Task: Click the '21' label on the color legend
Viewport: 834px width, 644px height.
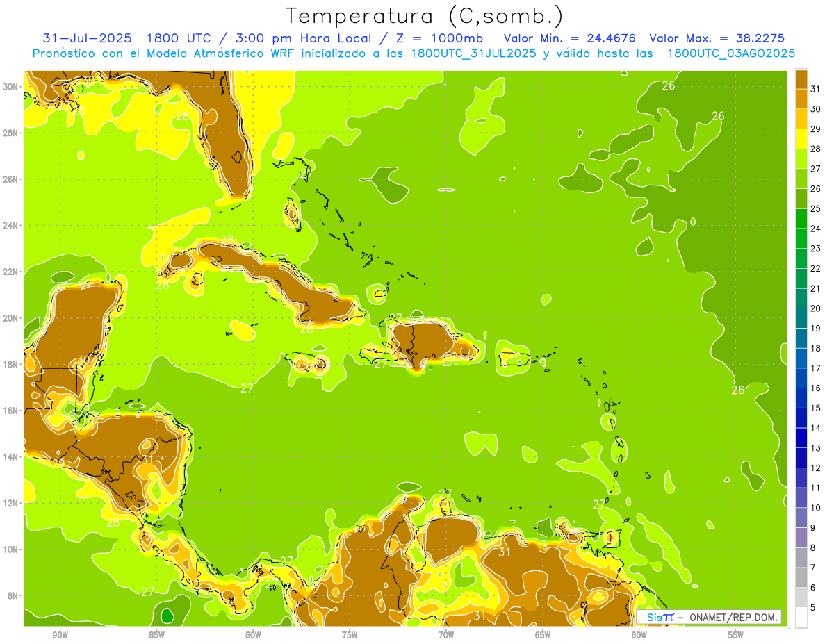Action: 816,288
